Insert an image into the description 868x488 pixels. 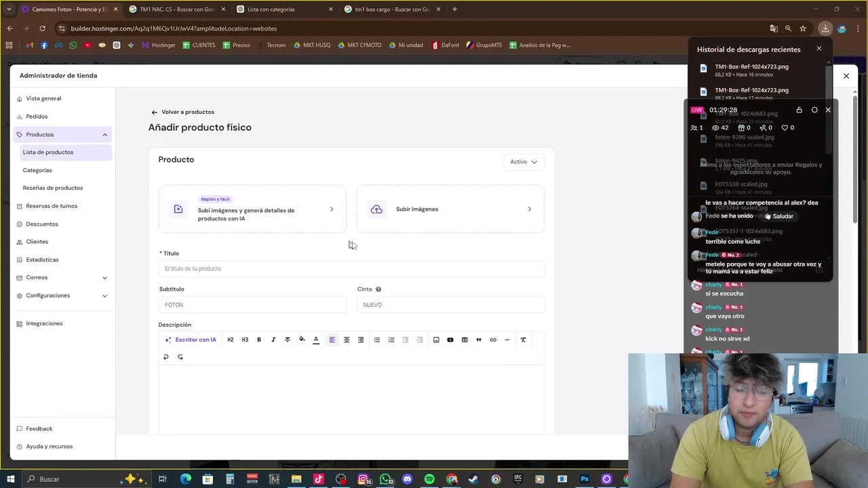pyautogui.click(x=436, y=340)
